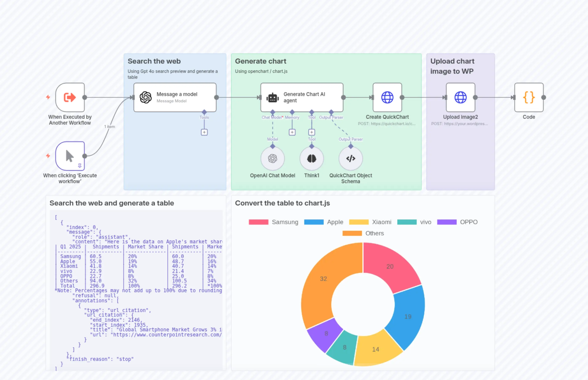Click the counterpointresearch.com URL in the JSON output

click(x=168, y=335)
